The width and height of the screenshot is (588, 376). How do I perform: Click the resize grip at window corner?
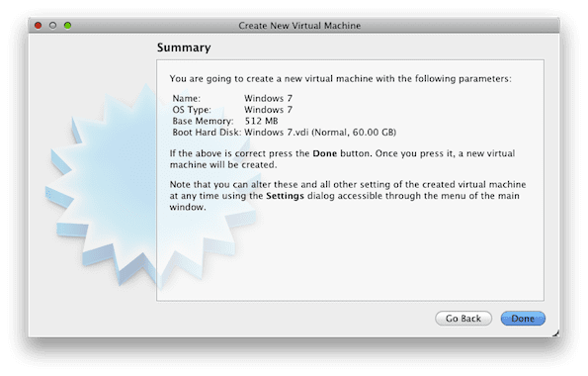555,333
